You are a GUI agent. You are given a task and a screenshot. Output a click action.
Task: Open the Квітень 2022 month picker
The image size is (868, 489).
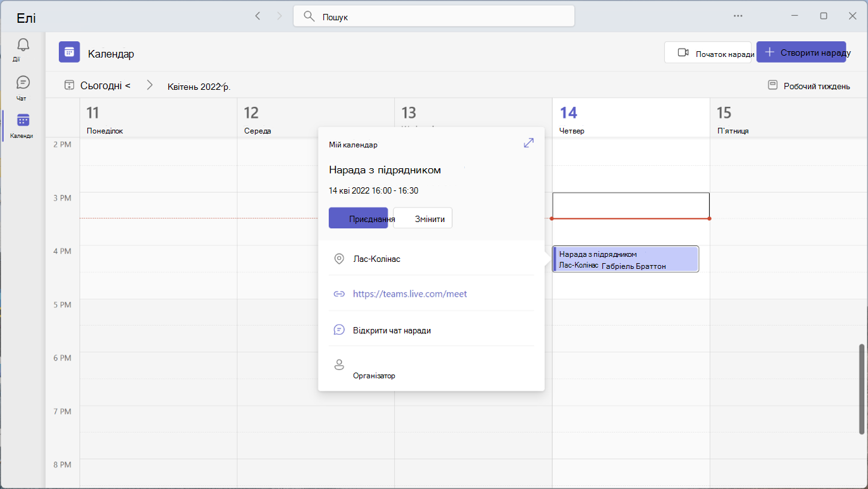point(199,87)
